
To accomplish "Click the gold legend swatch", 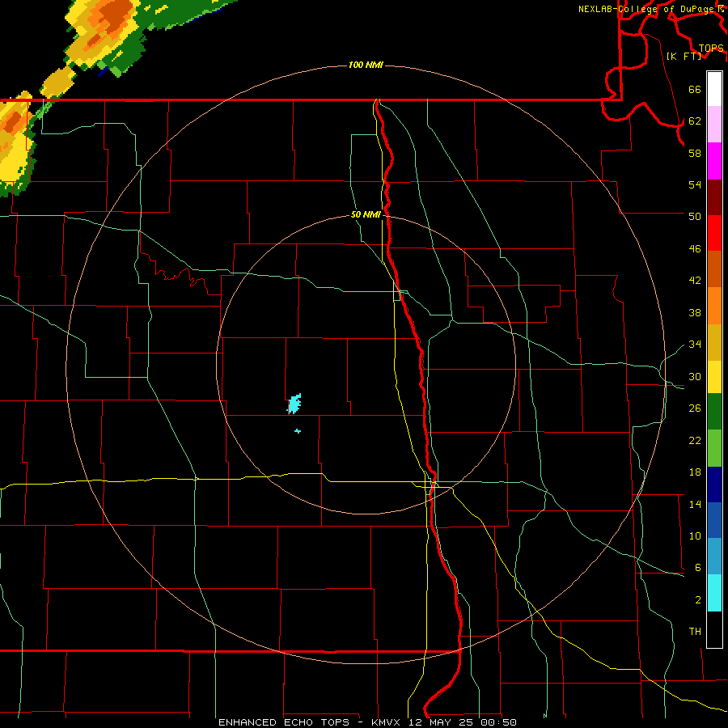I will coord(714,342).
